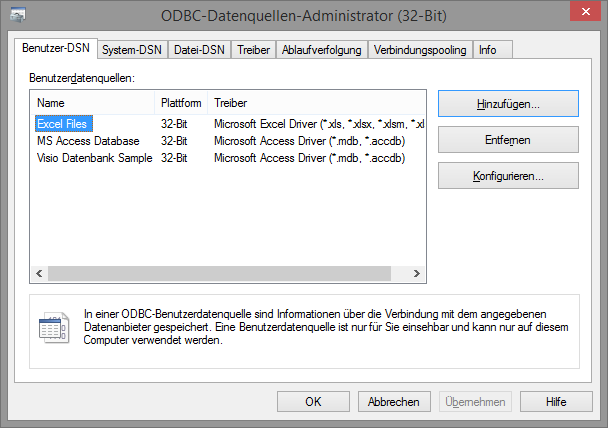
Task: Confirm the dialog with OK
Action: [x=313, y=401]
